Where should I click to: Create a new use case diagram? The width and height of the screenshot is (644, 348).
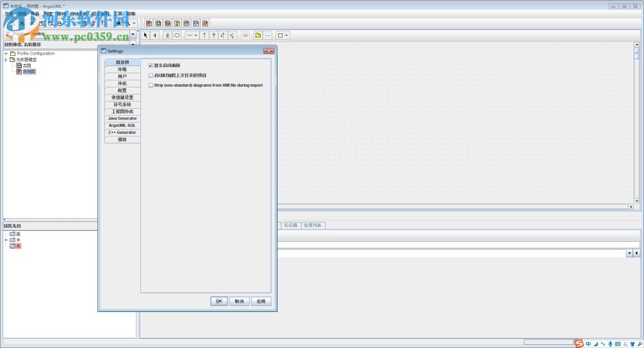tap(149, 23)
